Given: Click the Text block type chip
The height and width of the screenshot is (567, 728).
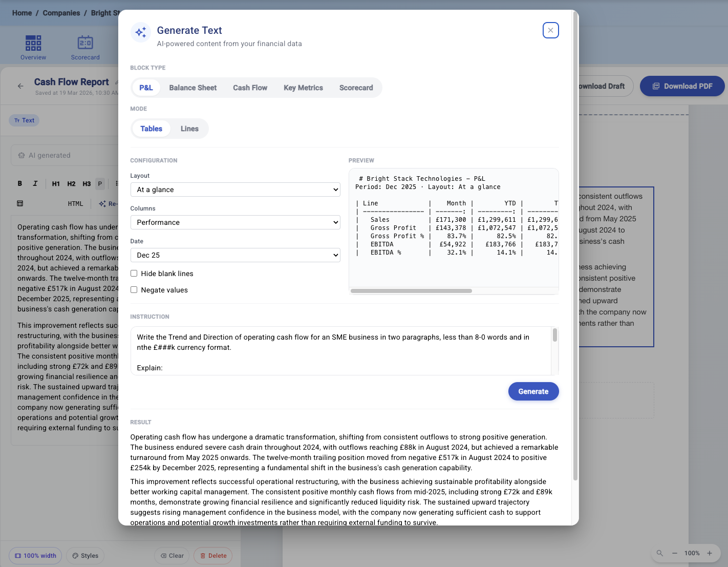Looking at the screenshot, I should (24, 120).
